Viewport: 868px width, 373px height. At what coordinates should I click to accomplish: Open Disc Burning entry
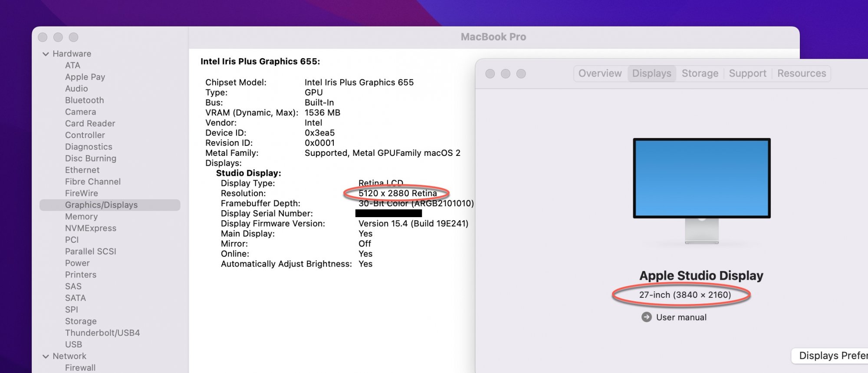point(91,158)
